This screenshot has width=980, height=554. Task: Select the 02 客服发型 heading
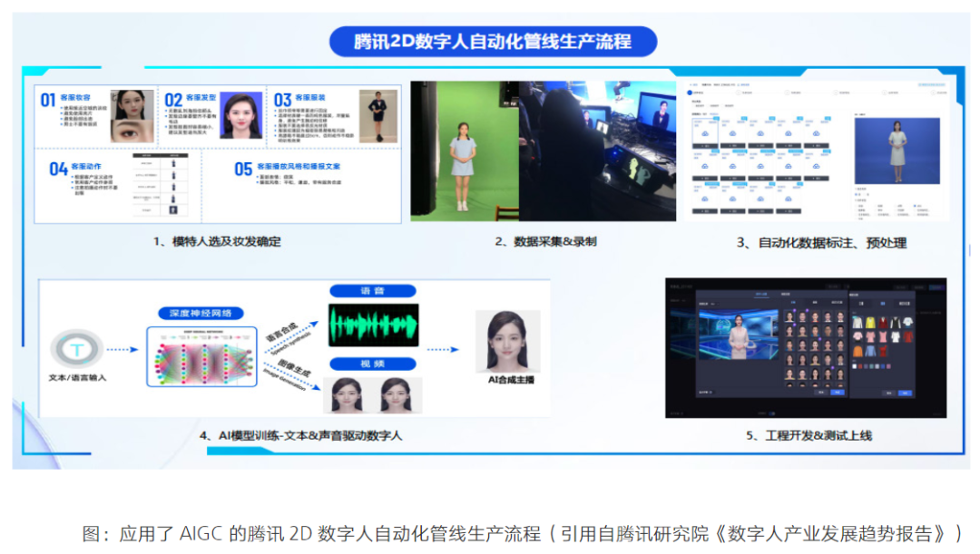pyautogui.click(x=190, y=99)
